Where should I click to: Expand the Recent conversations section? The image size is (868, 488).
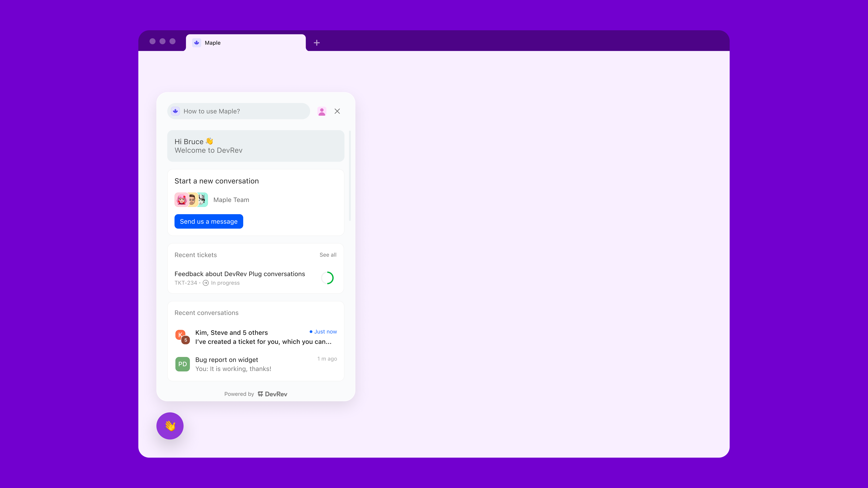(x=206, y=312)
